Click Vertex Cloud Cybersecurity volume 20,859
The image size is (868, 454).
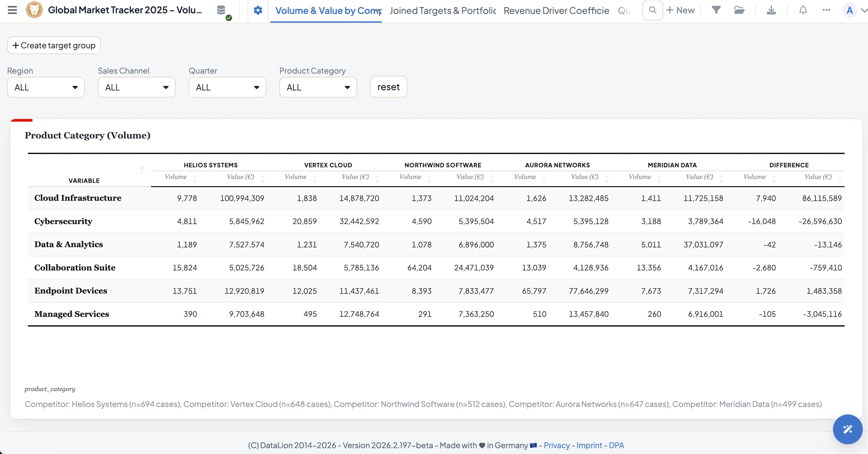[x=305, y=221]
